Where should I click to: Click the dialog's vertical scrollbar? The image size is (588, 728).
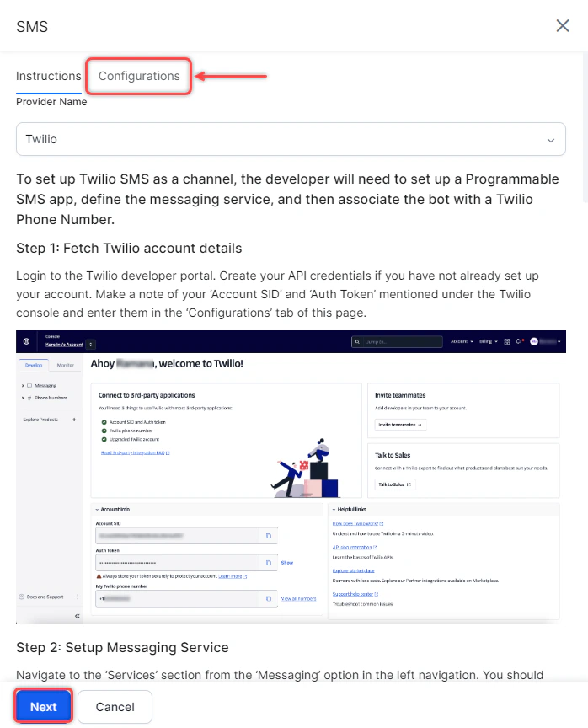[585, 126]
